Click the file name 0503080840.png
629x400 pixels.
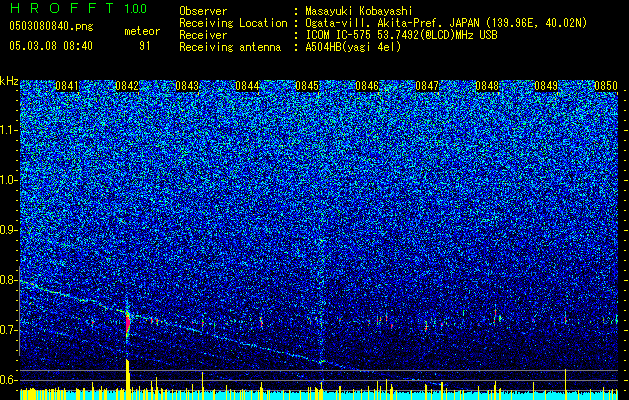pyautogui.click(x=51, y=27)
